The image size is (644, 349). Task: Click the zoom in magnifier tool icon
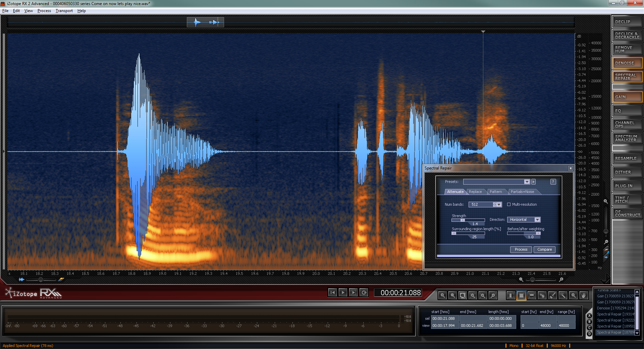tap(442, 295)
